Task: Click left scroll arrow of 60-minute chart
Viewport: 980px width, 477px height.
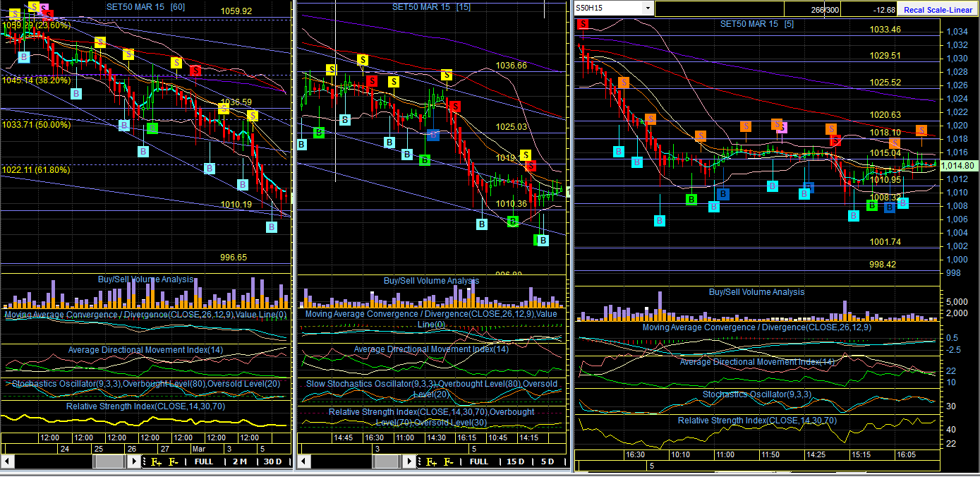Action: pyautogui.click(x=7, y=461)
